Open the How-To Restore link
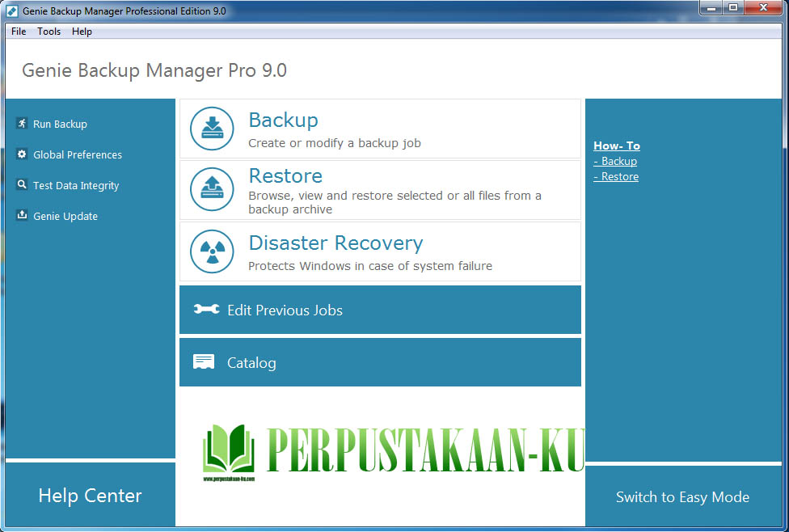Viewport: 789px width, 532px height. (616, 177)
